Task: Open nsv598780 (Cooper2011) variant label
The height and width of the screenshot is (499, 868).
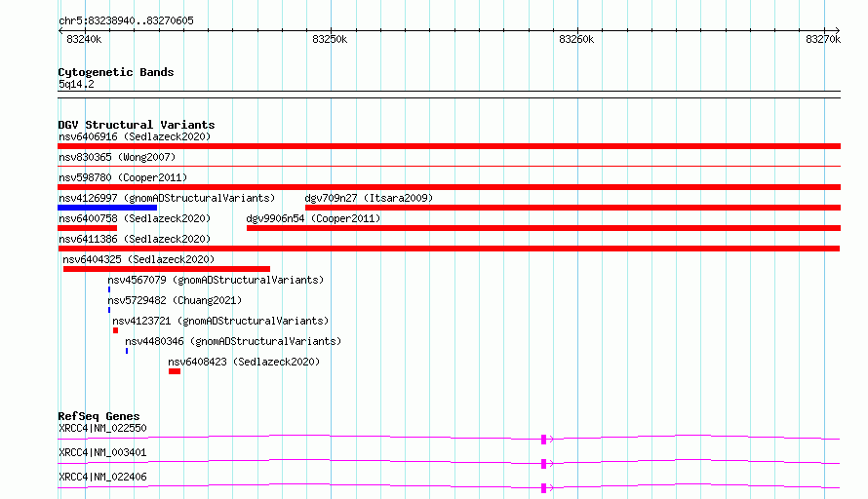Action: pos(123,177)
